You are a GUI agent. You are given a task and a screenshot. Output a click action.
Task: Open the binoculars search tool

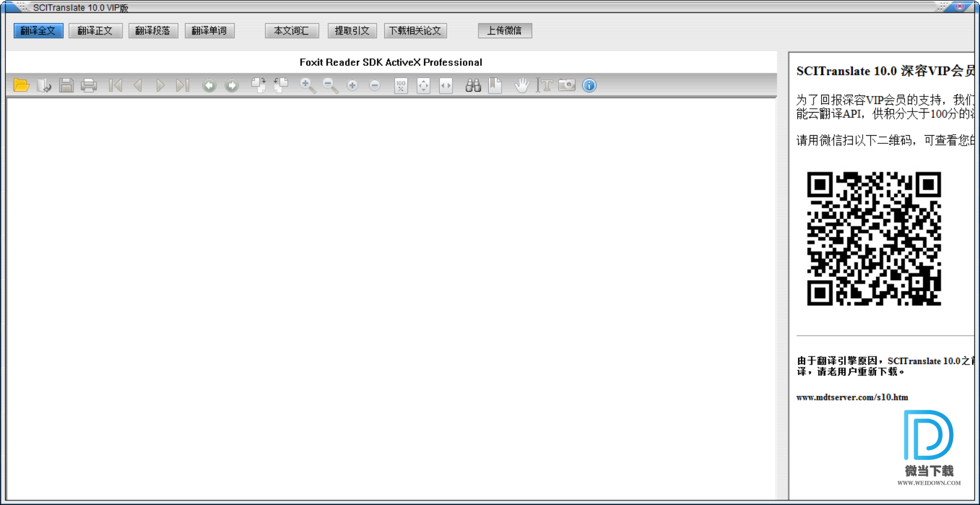pyautogui.click(x=473, y=86)
